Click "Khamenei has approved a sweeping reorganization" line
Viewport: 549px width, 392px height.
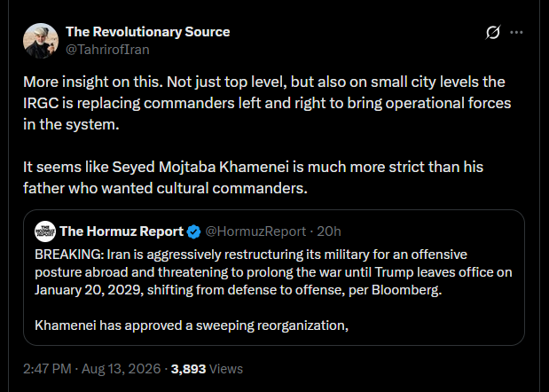(x=192, y=325)
